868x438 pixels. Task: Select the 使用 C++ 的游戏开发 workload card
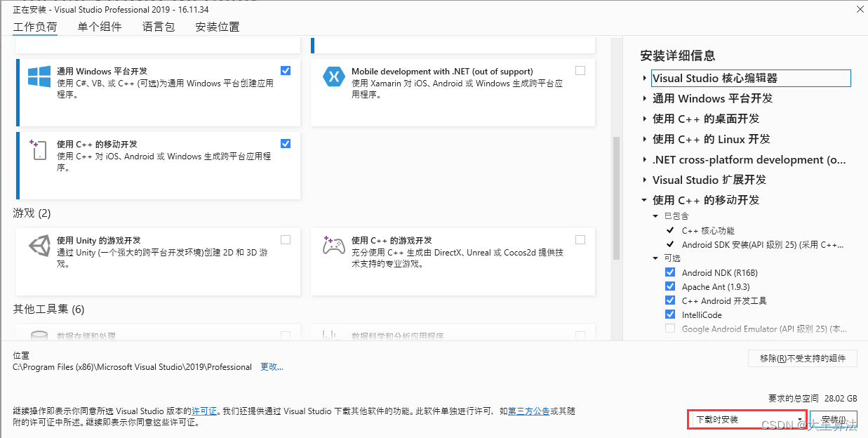pyautogui.click(x=453, y=262)
